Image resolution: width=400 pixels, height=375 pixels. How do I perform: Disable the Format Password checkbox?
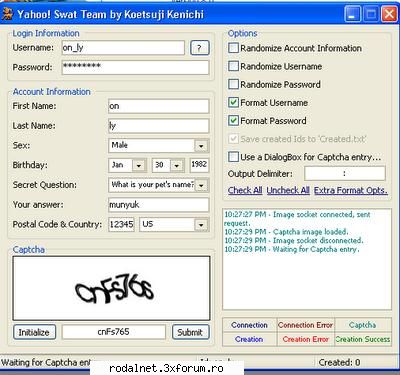tap(233, 120)
